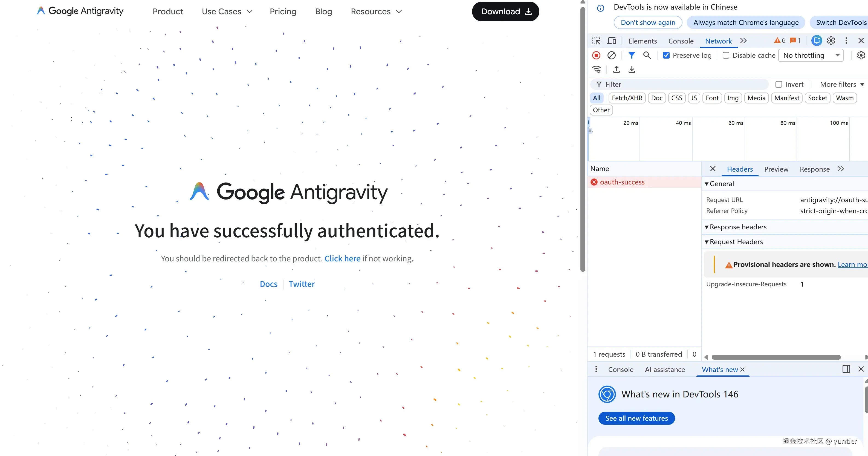The height and width of the screenshot is (456, 868).
Task: Import a HAR file
Action: (616, 69)
